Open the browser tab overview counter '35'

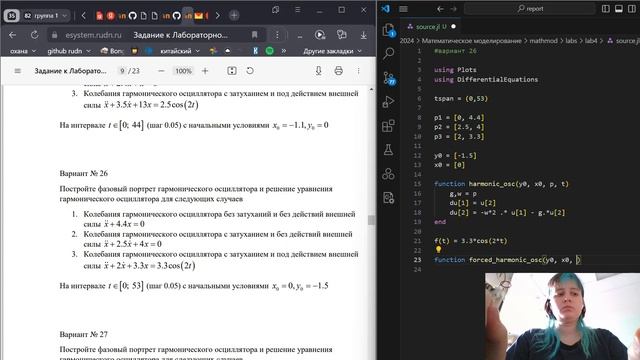click(x=12, y=16)
